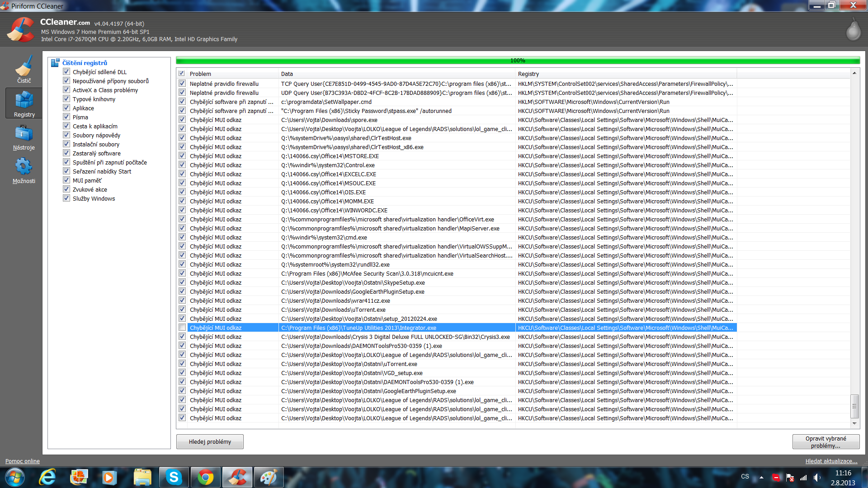Viewport: 868px width, 488px height.
Task: Launch Internet Explorer from taskbar
Action: click(47, 477)
